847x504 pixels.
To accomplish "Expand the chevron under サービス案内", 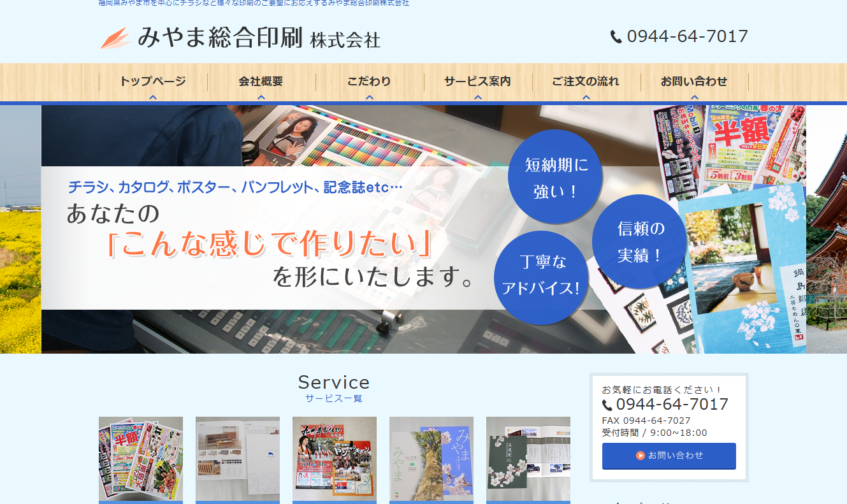I will [478, 97].
